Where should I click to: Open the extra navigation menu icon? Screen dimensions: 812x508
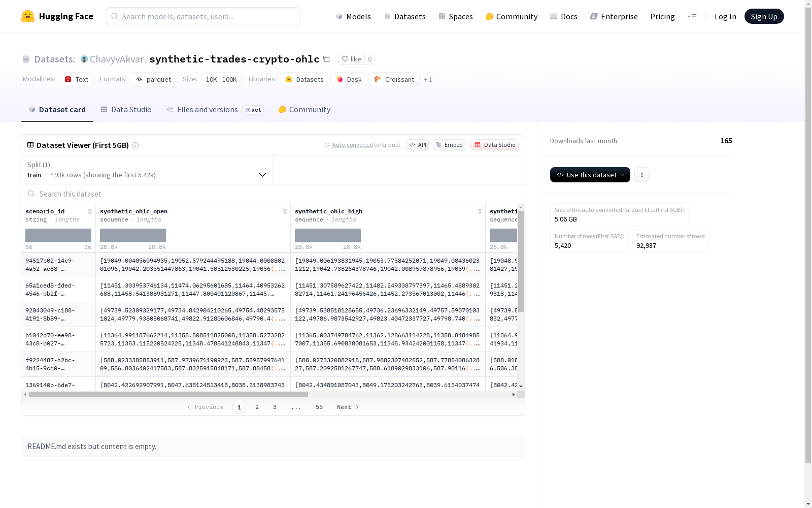click(x=692, y=16)
